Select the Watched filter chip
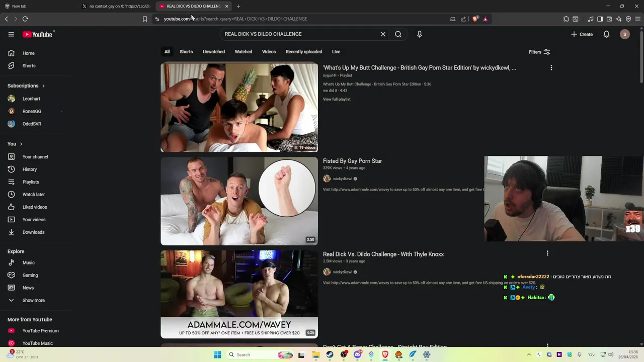 pos(244,52)
